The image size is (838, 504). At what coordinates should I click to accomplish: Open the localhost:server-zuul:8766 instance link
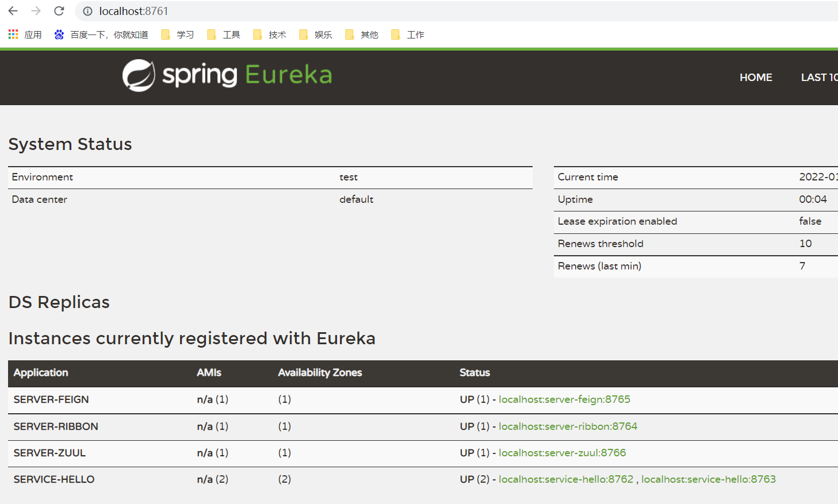point(562,453)
